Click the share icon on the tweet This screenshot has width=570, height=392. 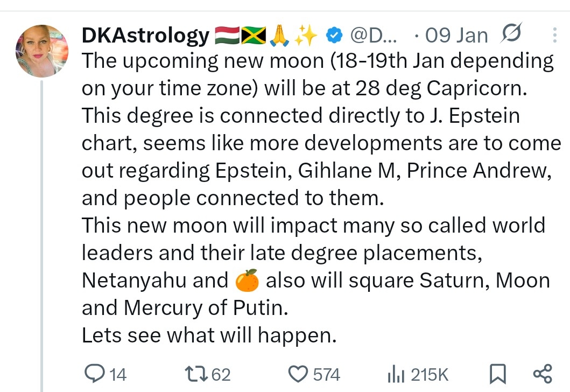point(541,373)
